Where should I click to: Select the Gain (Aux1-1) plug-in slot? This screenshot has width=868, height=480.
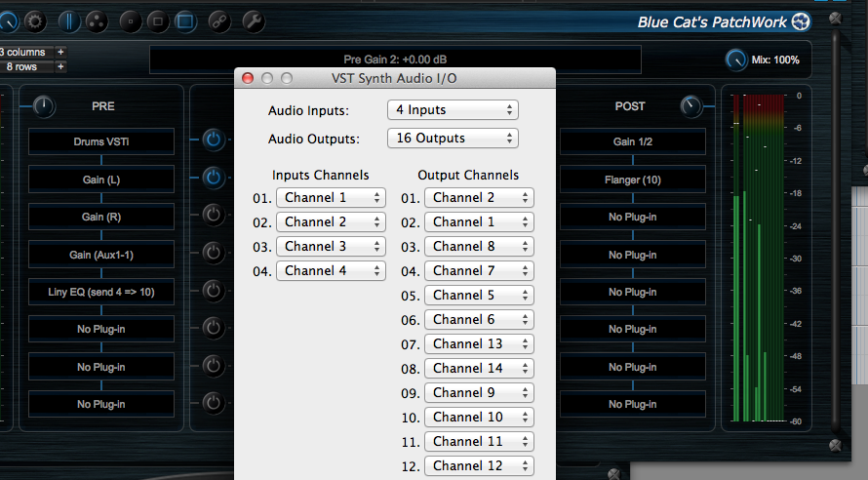click(101, 255)
